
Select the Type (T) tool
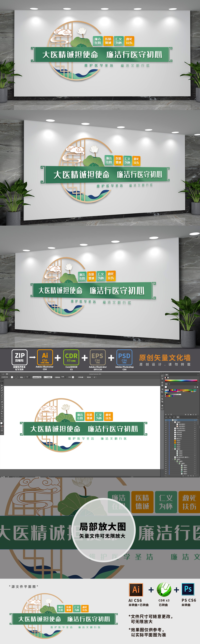tap(2, 398)
